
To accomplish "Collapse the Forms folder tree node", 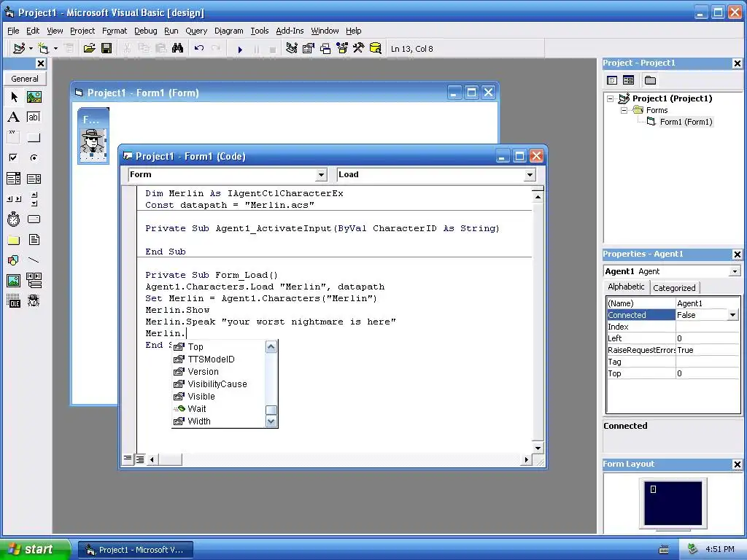I will tap(624, 110).
